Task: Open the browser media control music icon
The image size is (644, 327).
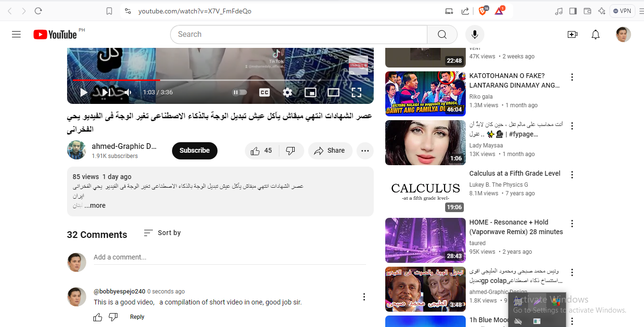Action: point(558,11)
